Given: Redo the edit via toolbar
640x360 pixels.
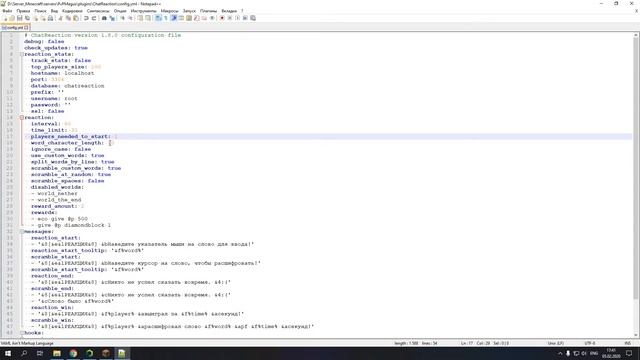Looking at the screenshot, I should pos(94,18).
